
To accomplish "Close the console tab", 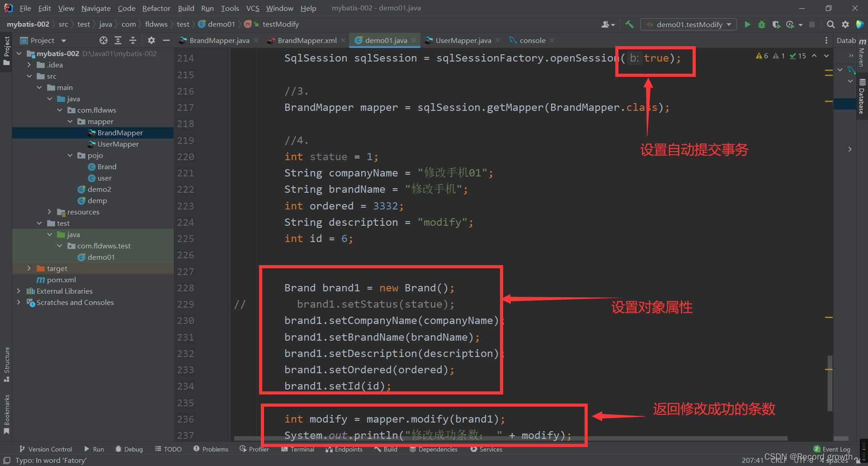I will pos(552,40).
